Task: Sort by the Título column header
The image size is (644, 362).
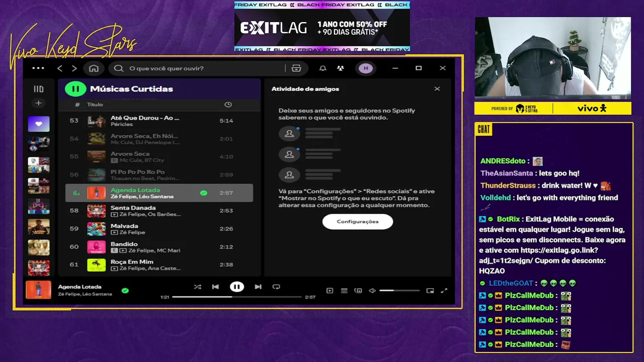Action: tap(95, 105)
